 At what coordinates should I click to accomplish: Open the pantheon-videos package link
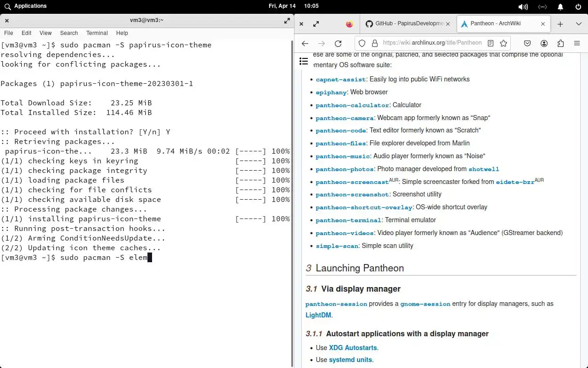click(x=345, y=233)
